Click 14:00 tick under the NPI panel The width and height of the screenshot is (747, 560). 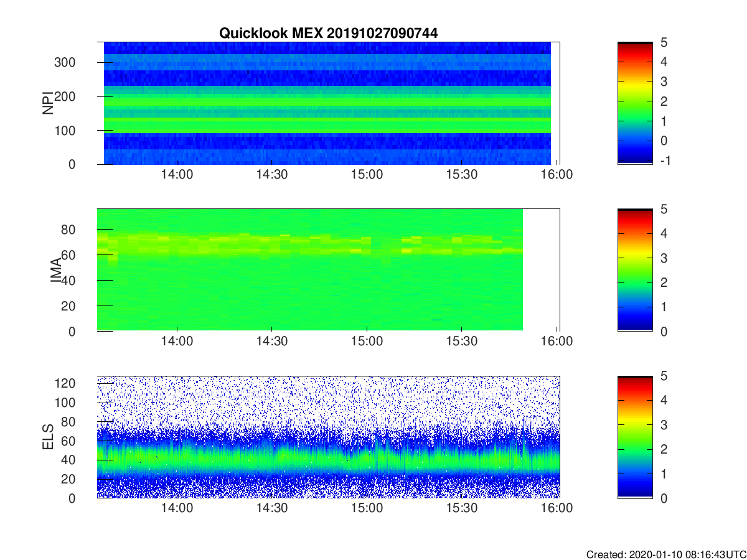[177, 175]
